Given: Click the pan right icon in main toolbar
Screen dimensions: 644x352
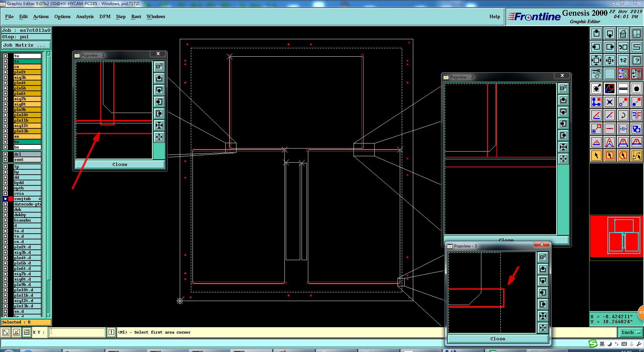Looking at the screenshot, I should tap(610, 47).
